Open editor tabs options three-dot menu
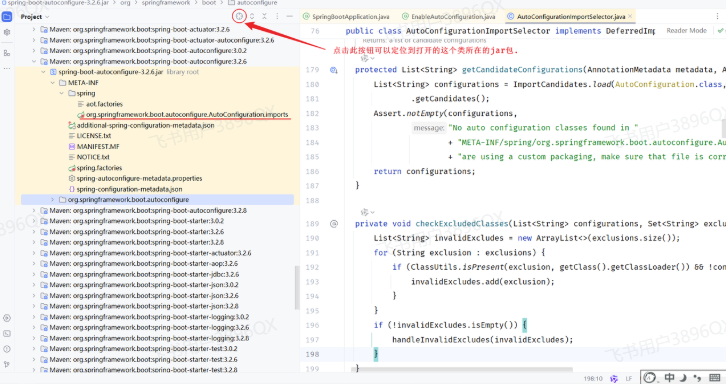Image resolution: width=726 pixels, height=384 pixels. click(x=717, y=16)
